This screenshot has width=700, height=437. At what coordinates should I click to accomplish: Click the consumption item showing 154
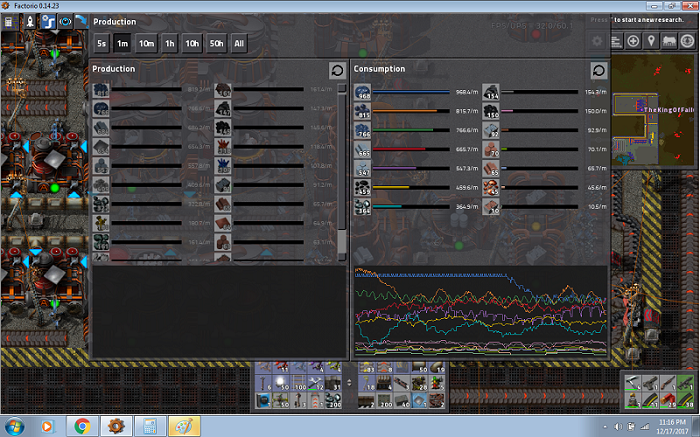(x=491, y=92)
